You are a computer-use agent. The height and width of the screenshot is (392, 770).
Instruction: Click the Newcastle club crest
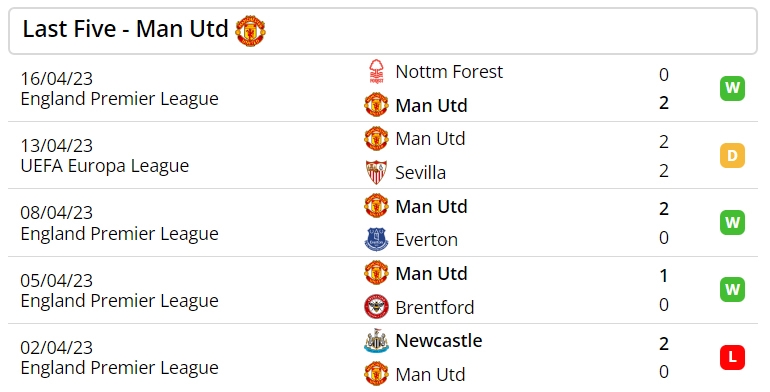[376, 341]
